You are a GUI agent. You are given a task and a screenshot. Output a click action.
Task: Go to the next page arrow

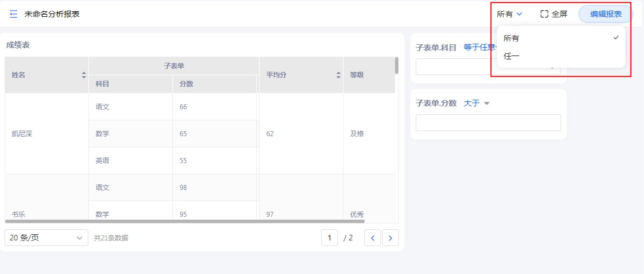[390, 238]
